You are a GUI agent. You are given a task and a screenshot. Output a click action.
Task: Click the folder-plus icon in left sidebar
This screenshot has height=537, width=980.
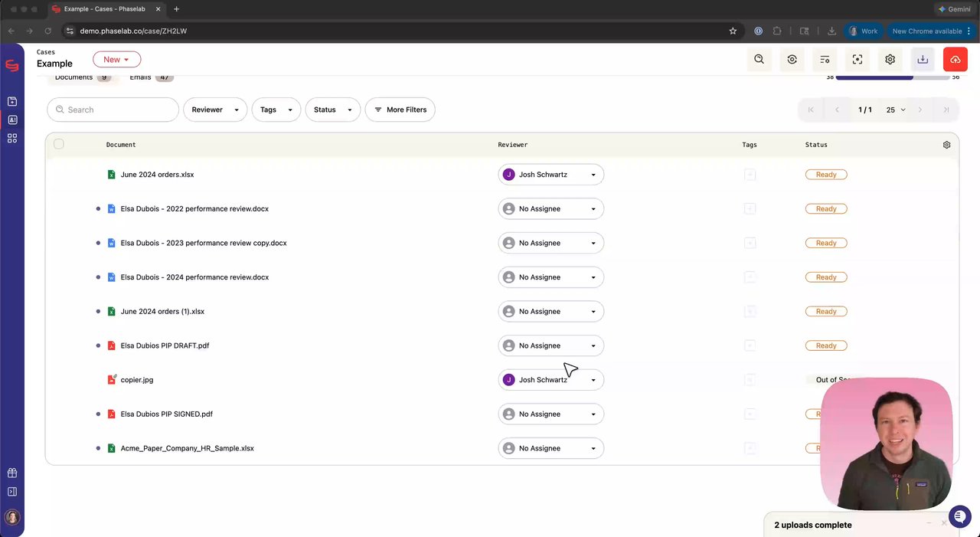(x=12, y=101)
